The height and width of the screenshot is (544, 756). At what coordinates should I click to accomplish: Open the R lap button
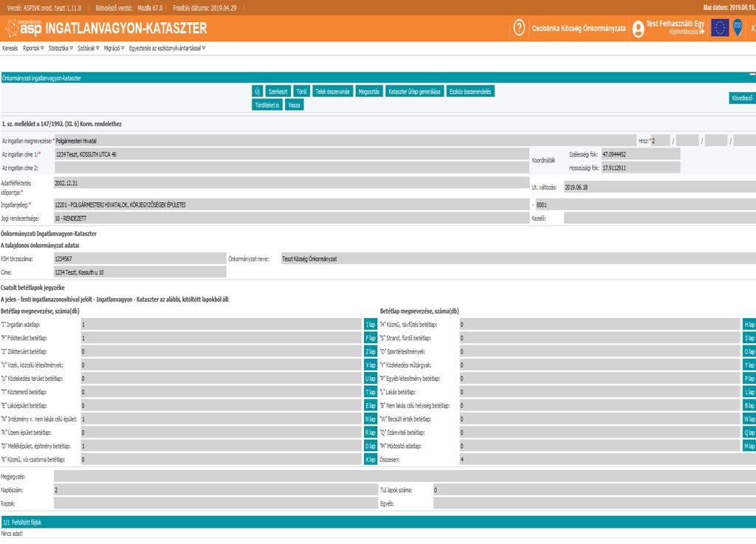(x=371, y=433)
